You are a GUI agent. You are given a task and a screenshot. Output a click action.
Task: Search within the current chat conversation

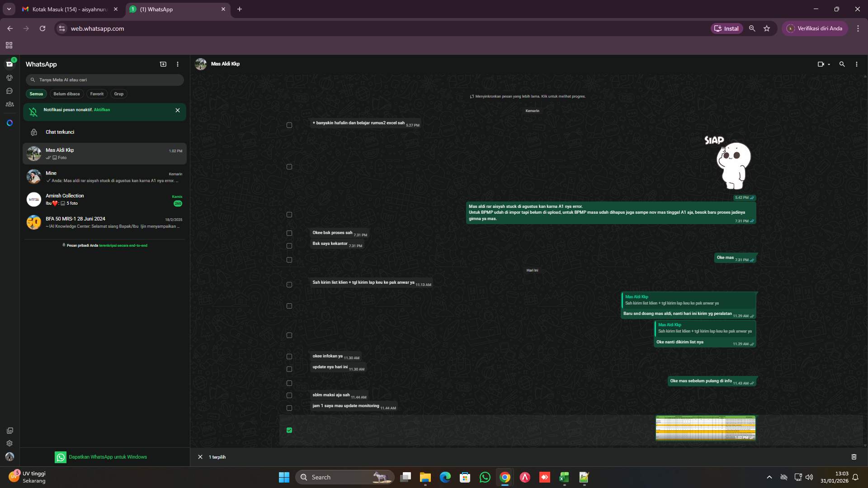click(842, 64)
